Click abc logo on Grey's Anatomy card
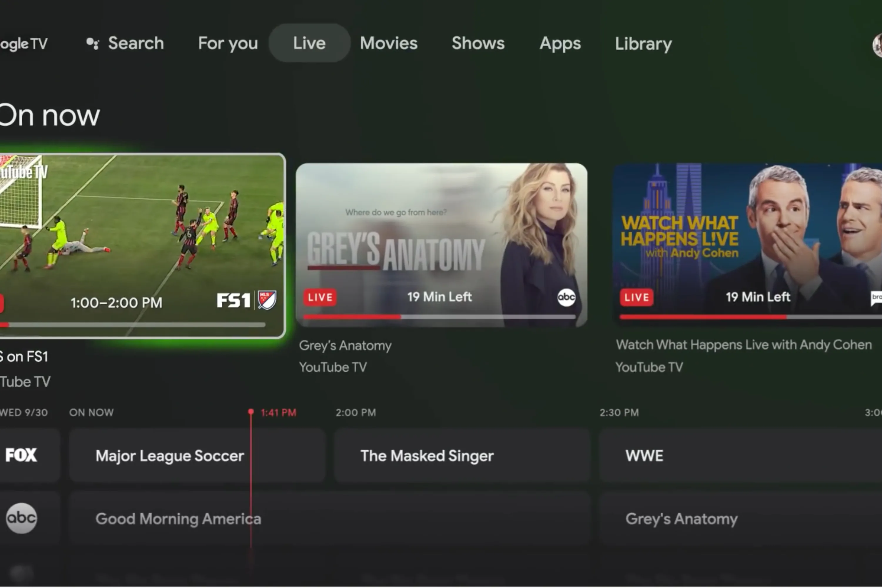The height and width of the screenshot is (588, 882). click(566, 297)
